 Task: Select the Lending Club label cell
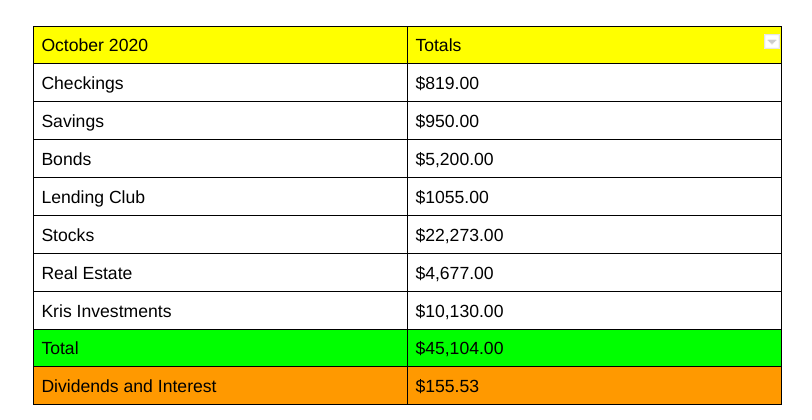tap(93, 198)
